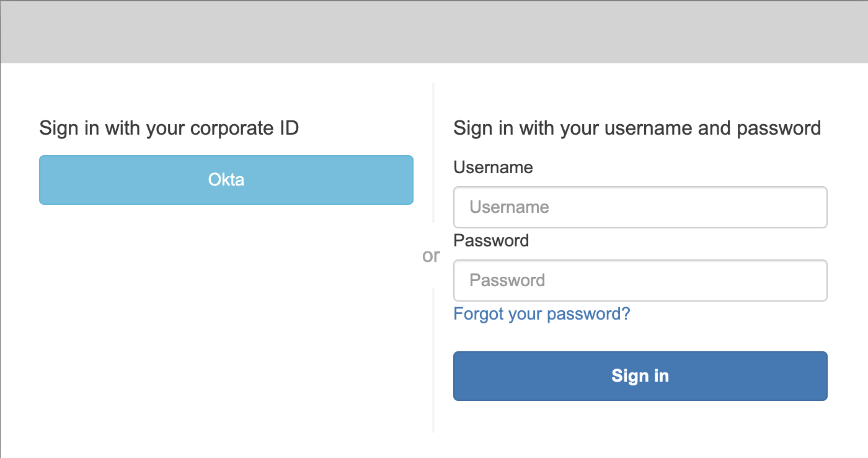
Task: Click the Okta sign-in button
Action: pos(226,180)
